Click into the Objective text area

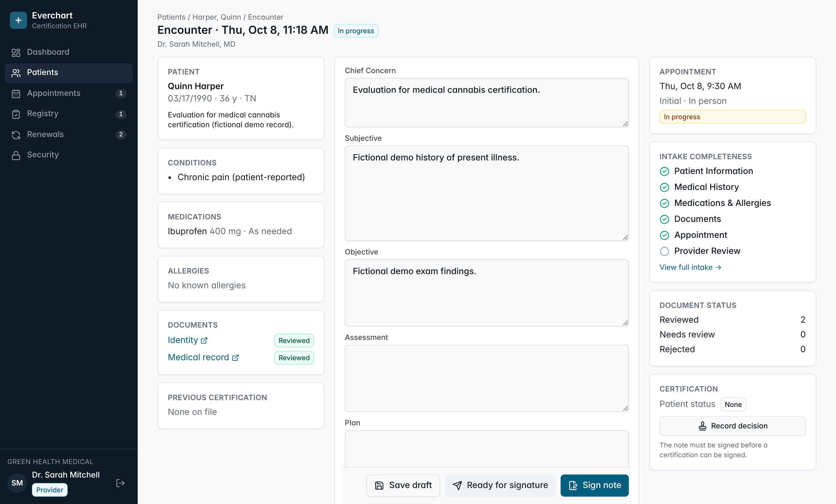pyautogui.click(x=487, y=293)
